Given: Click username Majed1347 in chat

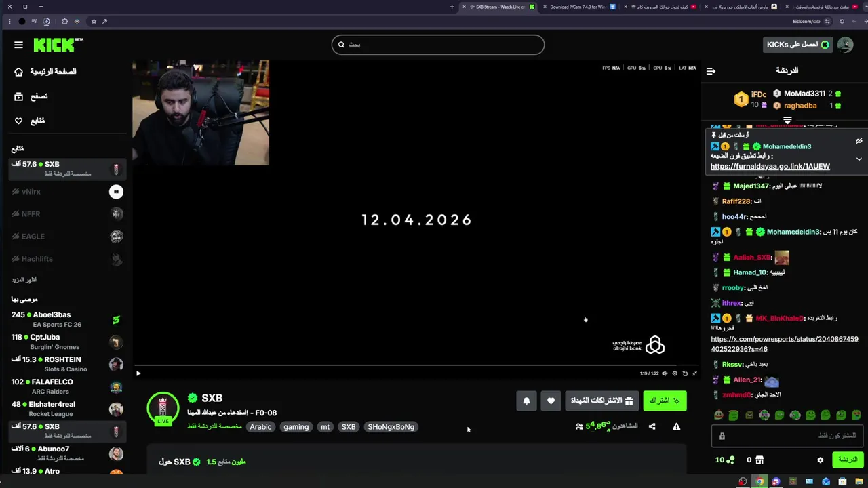Looking at the screenshot, I should point(751,186).
